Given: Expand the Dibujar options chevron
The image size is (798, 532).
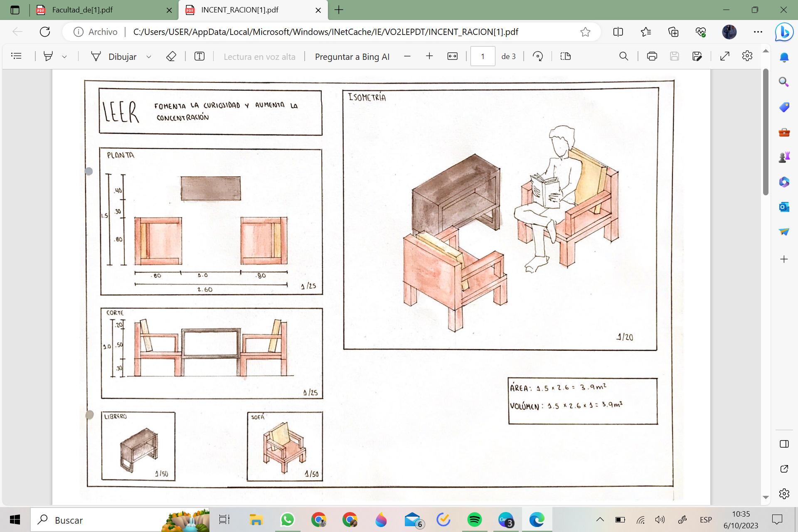Looking at the screenshot, I should click(149, 57).
